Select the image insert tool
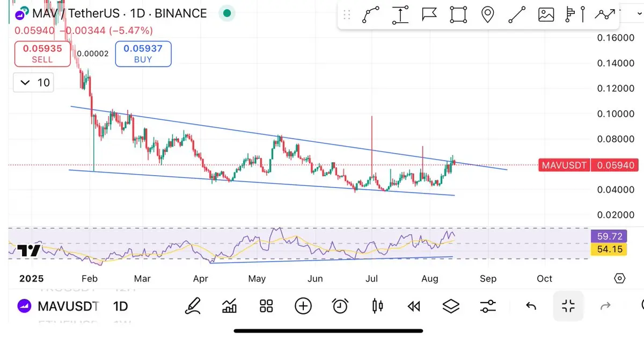The image size is (644, 339). [x=546, y=15]
